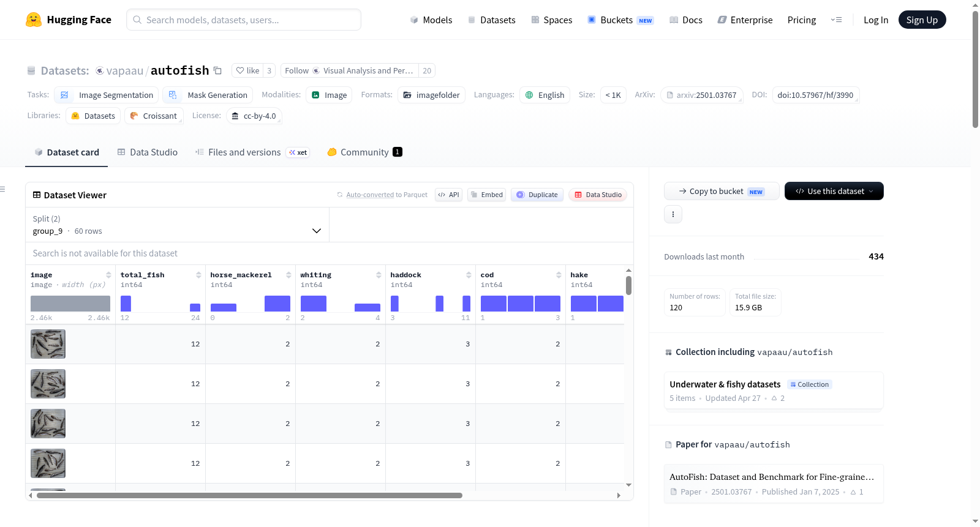
Task: Click the table horizontal scrollbar
Action: pos(249,495)
